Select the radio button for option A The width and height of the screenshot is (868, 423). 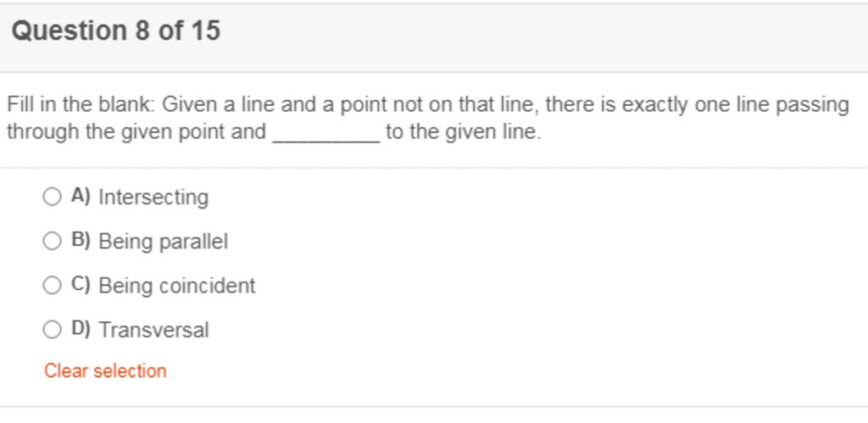click(x=53, y=198)
